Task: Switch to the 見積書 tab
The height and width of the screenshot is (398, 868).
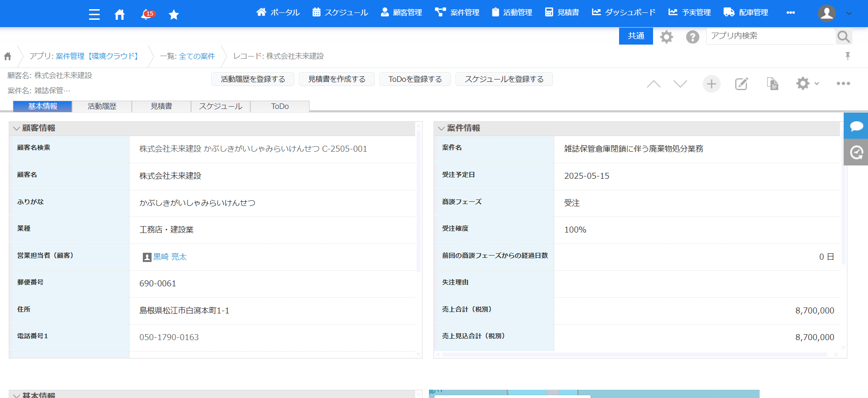Action: pyautogui.click(x=161, y=106)
